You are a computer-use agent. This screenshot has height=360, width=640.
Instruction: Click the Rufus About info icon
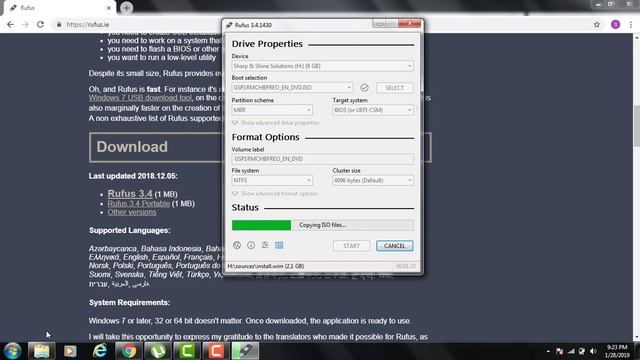coord(251,245)
